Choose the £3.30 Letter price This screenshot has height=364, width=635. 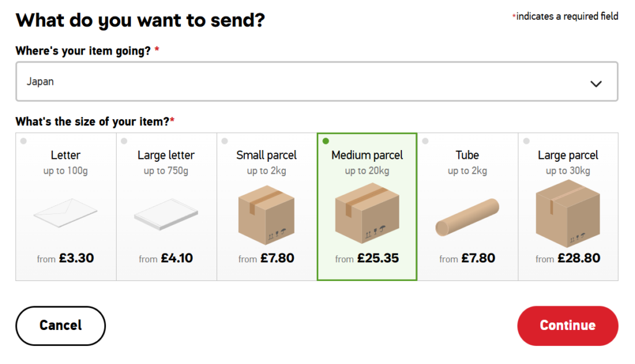(x=76, y=258)
